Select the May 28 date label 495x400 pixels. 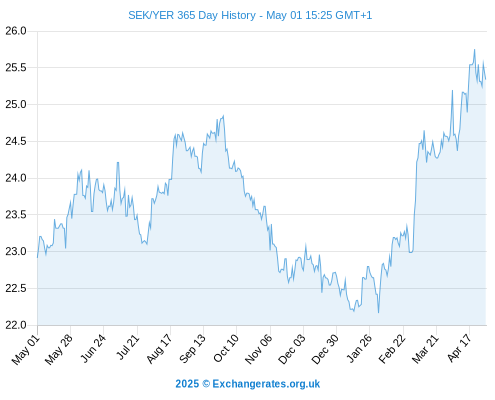tap(59, 350)
